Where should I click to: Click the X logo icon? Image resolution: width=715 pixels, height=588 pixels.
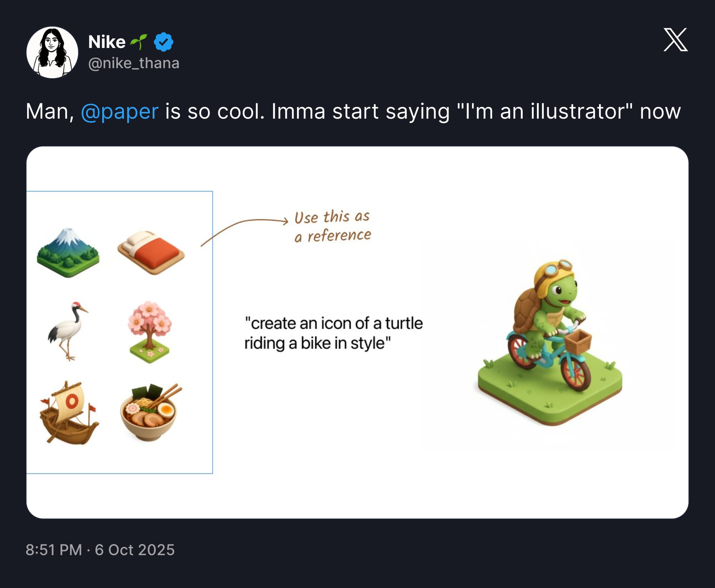coord(675,40)
